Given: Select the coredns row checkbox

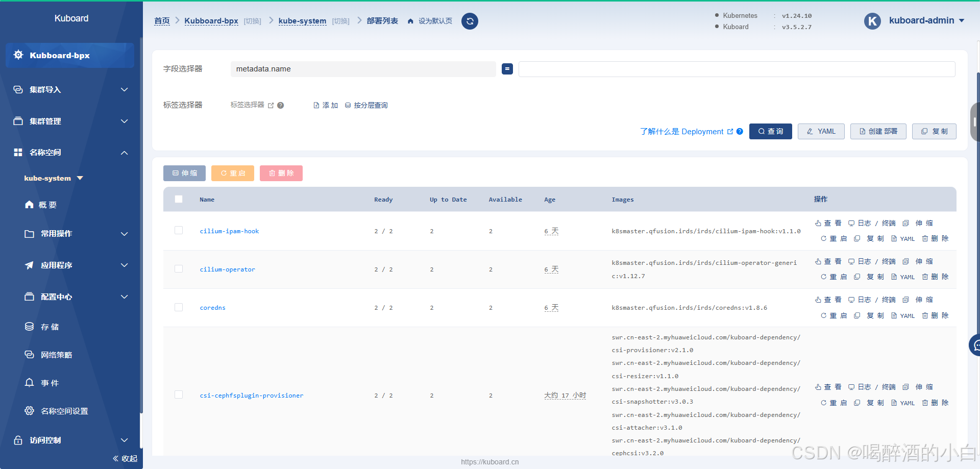Looking at the screenshot, I should click(x=179, y=307).
